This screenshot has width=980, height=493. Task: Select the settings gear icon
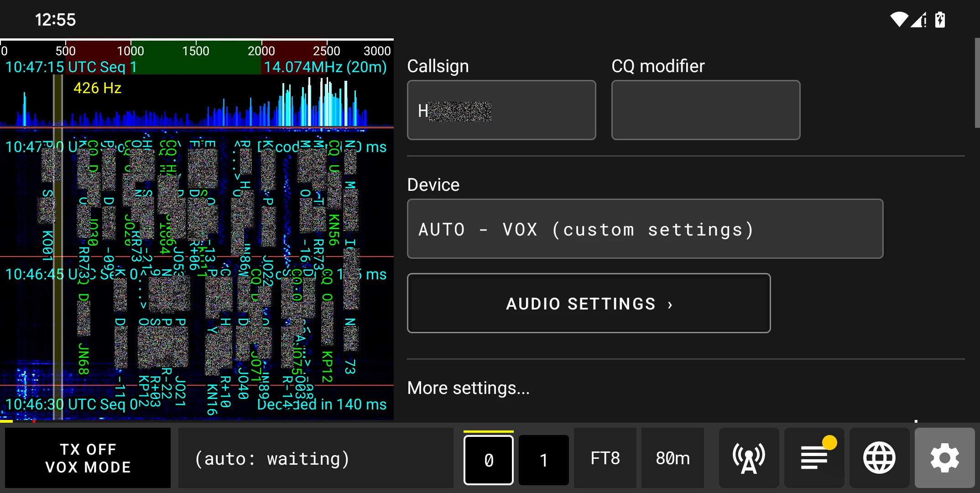pyautogui.click(x=944, y=458)
